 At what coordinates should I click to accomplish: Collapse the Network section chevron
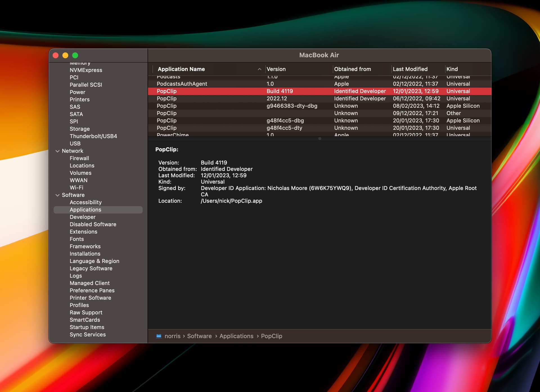tap(57, 151)
